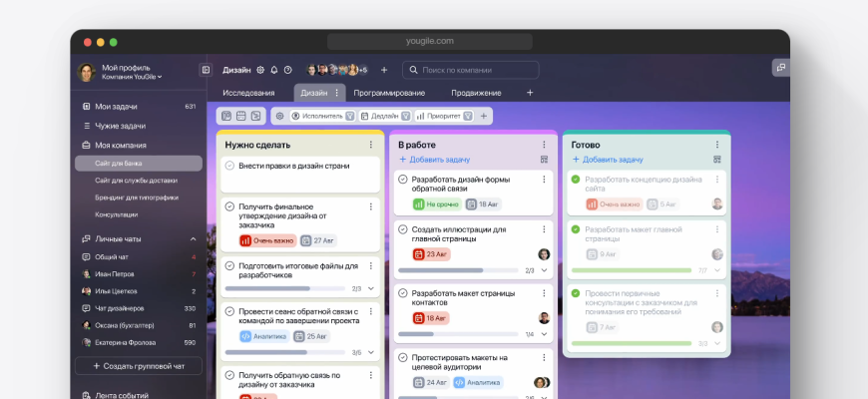Click the filter icon next to Исполнитель
The image size is (868, 399).
[351, 116]
